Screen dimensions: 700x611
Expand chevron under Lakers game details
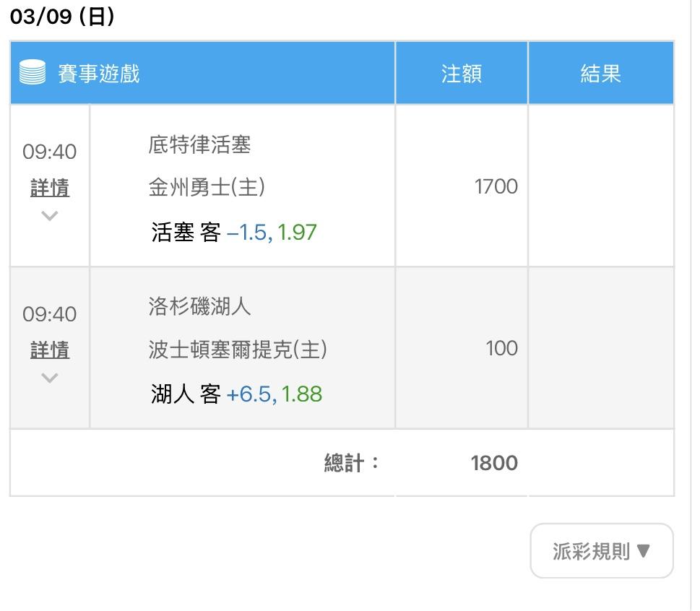click(50, 378)
